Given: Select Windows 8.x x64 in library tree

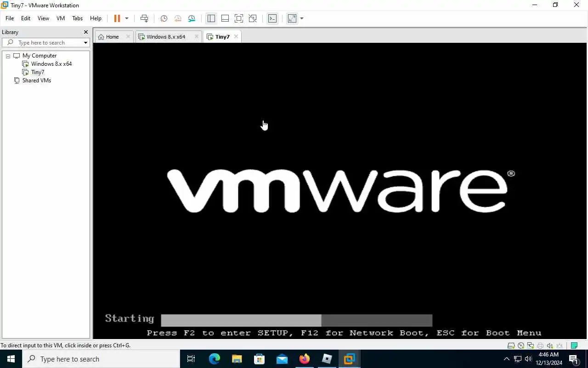Looking at the screenshot, I should click(51, 64).
